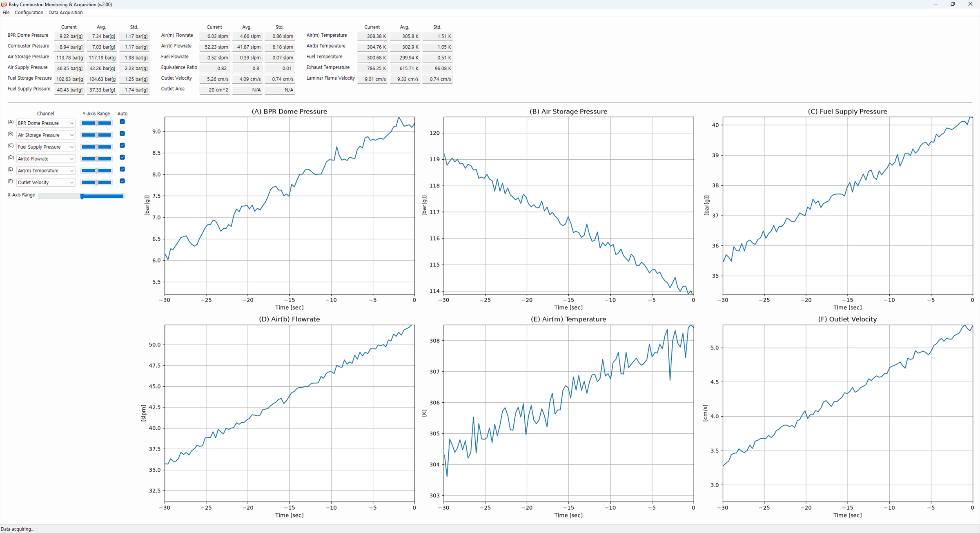The image size is (980, 533).
Task: Click Y-Axis Range slider for channel (F)
Action: coord(96,182)
